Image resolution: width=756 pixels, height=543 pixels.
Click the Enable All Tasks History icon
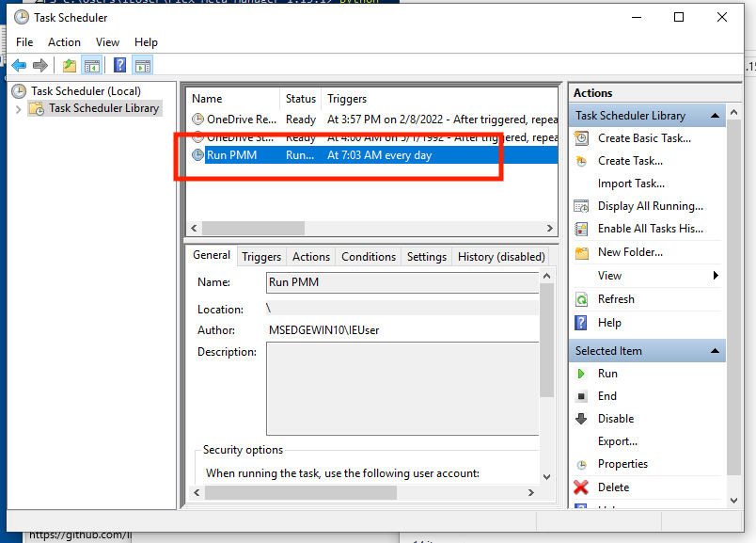point(581,229)
